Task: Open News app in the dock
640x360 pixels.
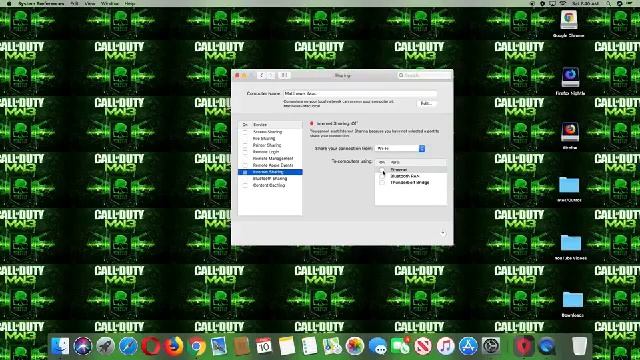Action: (423, 346)
